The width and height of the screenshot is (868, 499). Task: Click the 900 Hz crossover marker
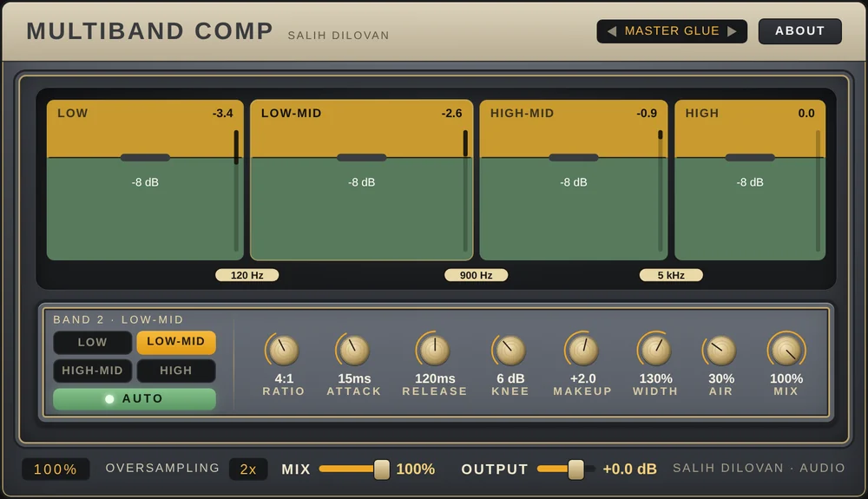tap(476, 275)
